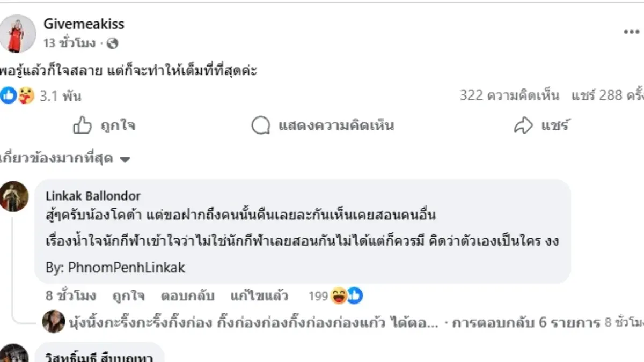The image size is (644, 362).
Task: Click the speech bubble comment icon
Action: point(260,126)
